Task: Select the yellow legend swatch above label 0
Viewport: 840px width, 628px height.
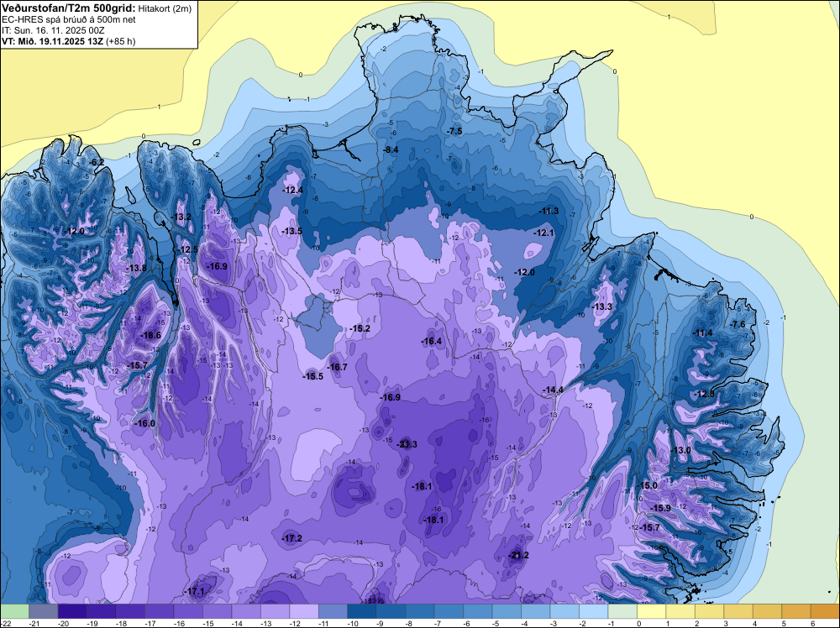Action: [x=651, y=611]
